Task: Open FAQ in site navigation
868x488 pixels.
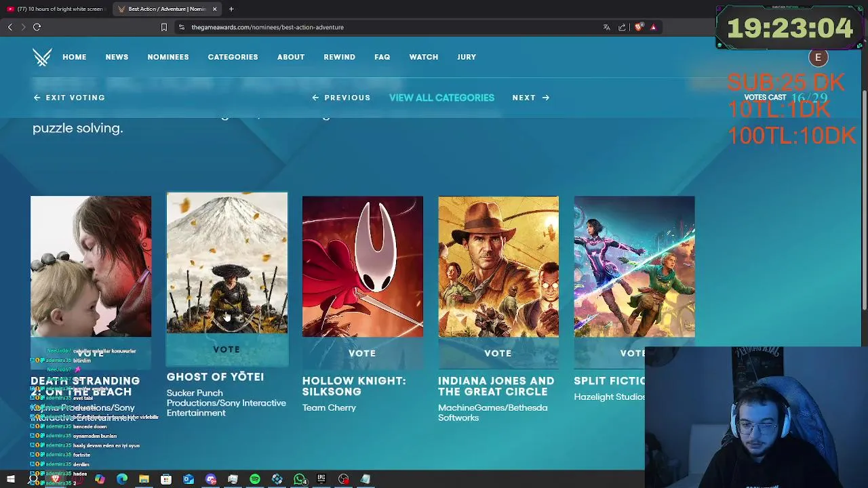Action: point(382,57)
